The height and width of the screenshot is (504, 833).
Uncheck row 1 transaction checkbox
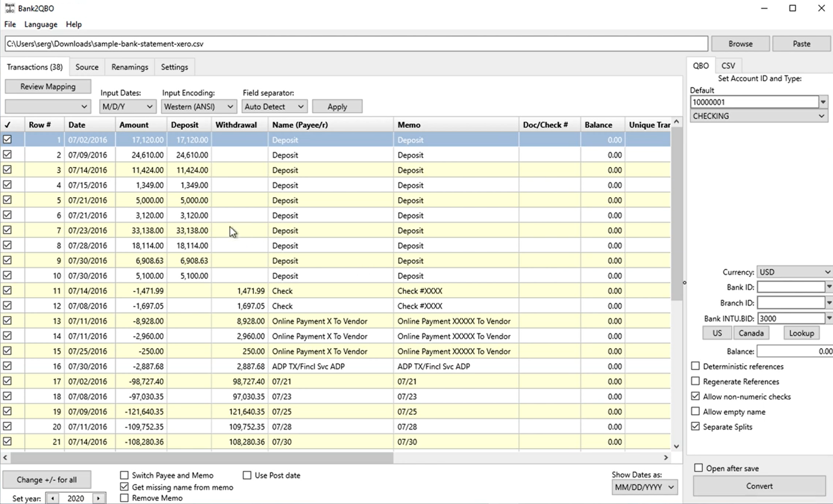pyautogui.click(x=7, y=139)
